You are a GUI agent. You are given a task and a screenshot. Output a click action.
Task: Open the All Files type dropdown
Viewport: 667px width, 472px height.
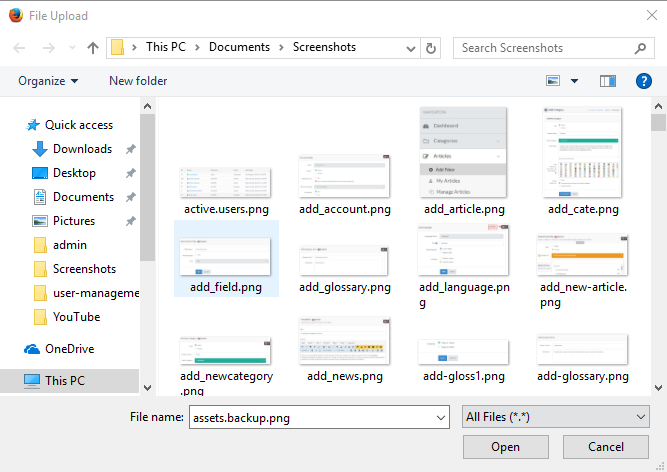coord(557,417)
